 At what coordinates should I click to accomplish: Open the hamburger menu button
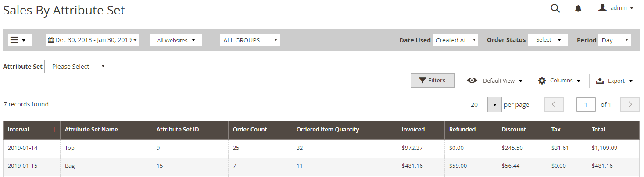18,40
